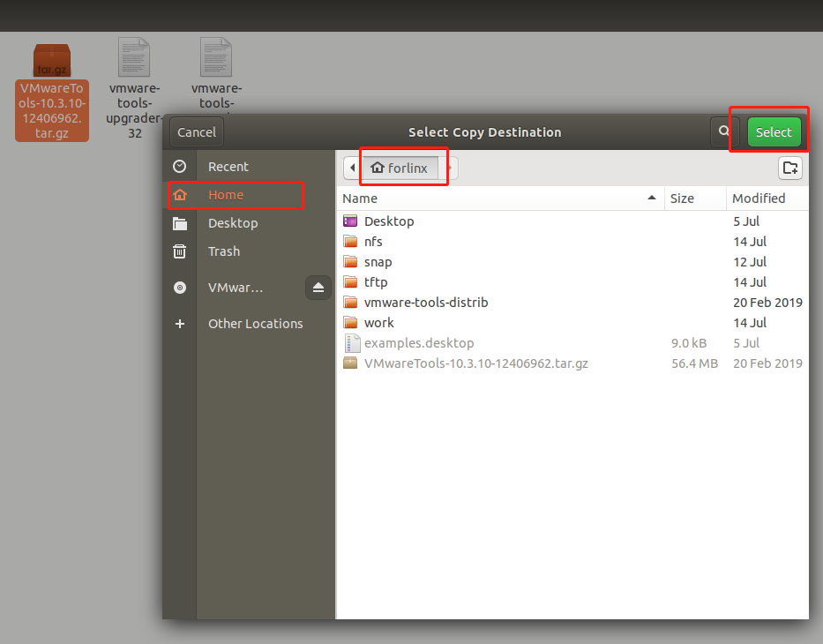Select the nfs folder row

tap(373, 242)
